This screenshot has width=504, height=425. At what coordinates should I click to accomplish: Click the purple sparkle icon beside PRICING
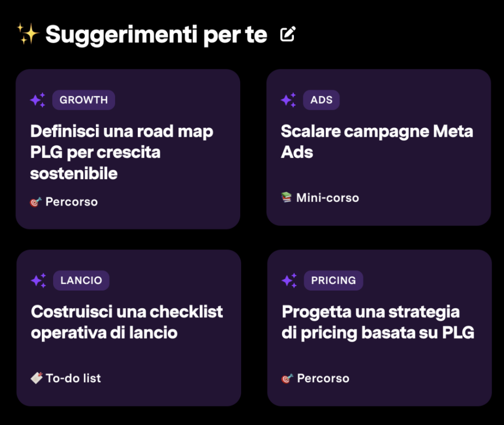pos(289,280)
